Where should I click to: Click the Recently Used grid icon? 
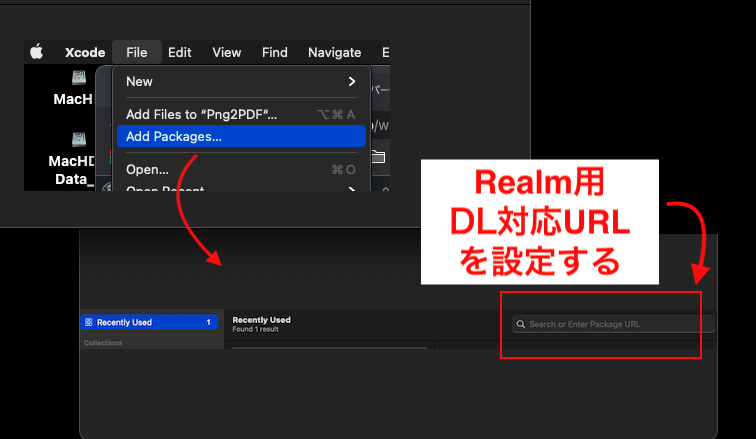[89, 322]
